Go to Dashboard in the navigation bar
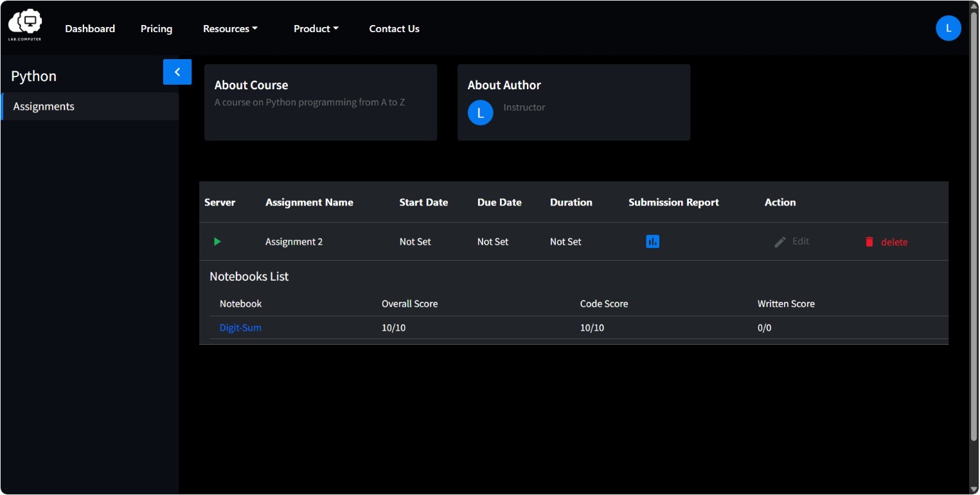Viewport: 980px width, 495px height. pos(90,29)
